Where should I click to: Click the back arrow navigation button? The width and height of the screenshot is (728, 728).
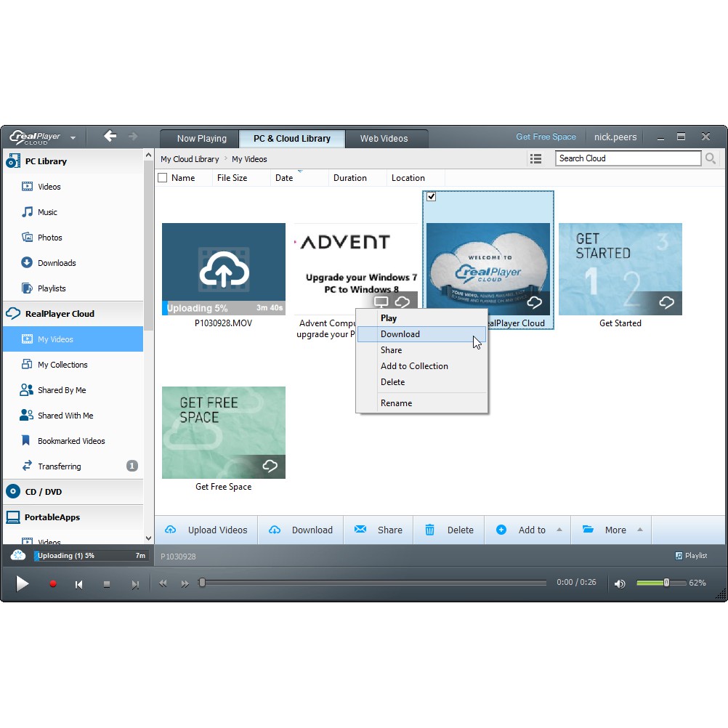(110, 137)
